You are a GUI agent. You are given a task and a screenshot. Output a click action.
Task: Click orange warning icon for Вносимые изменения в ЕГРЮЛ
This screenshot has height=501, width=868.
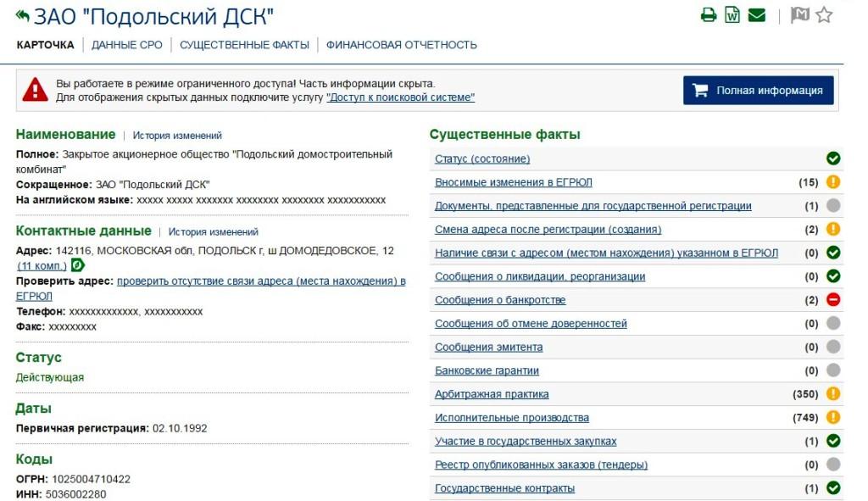pyautogui.click(x=833, y=181)
